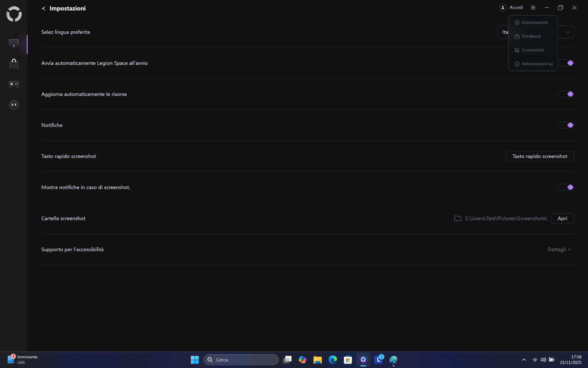
Task: Open Microsoft Edge from the taskbar
Action: click(x=333, y=359)
